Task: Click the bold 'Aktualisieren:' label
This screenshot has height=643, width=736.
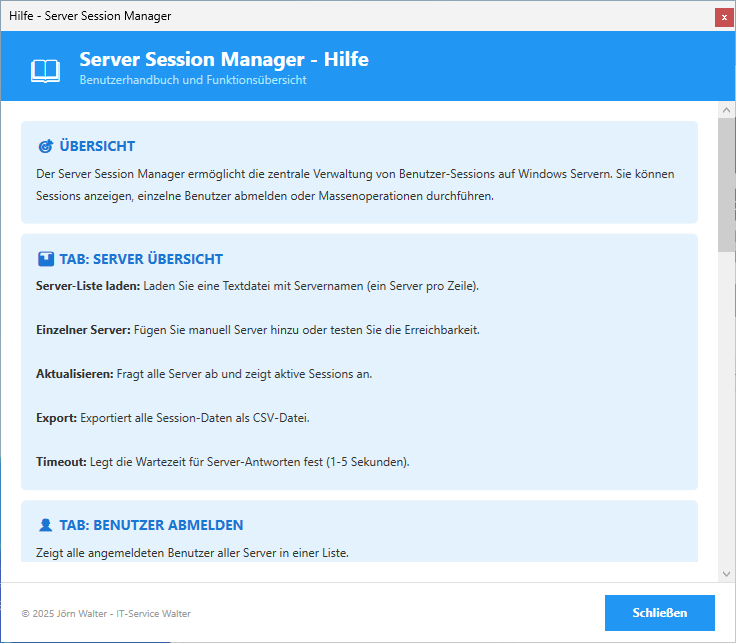Action: coord(74,374)
